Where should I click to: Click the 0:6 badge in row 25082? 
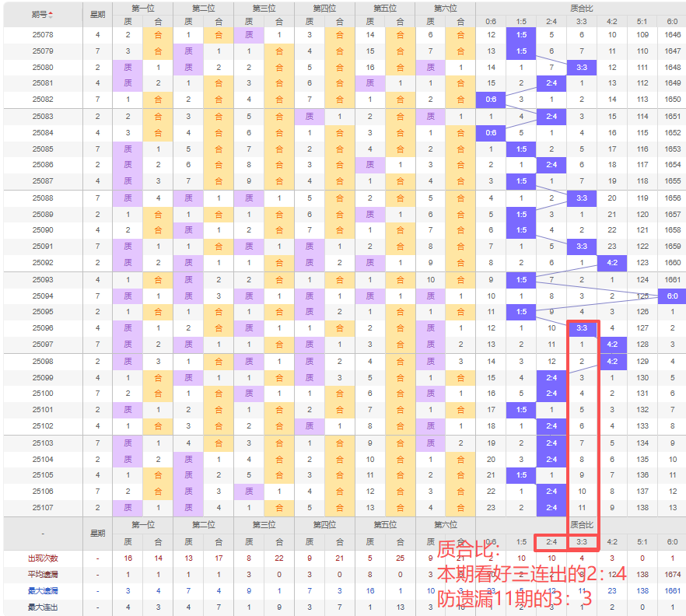click(491, 100)
